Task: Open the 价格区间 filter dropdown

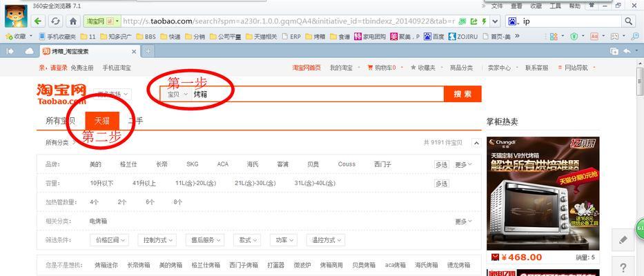Action: [x=109, y=240]
